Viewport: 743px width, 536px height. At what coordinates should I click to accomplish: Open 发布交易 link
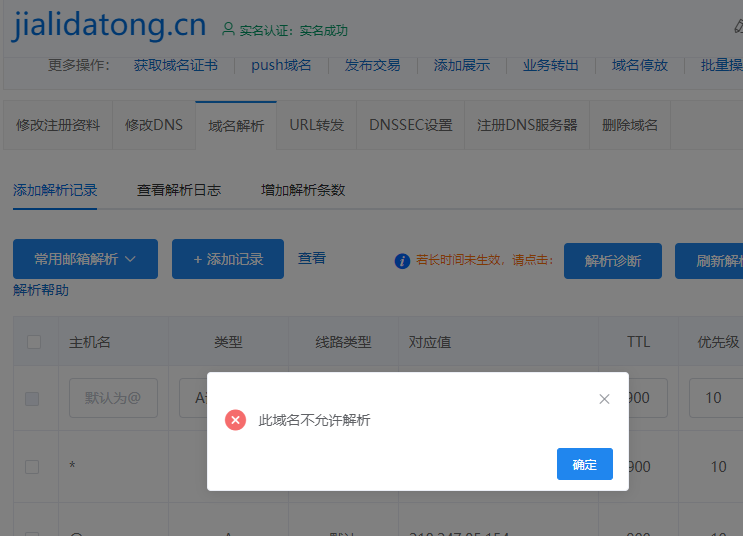pos(372,65)
